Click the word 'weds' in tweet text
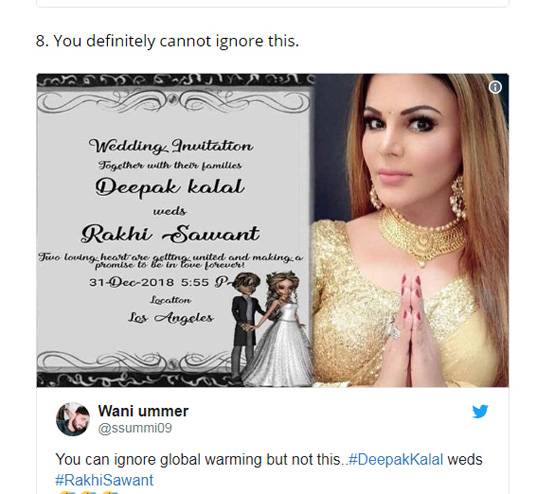The image size is (555, 494). click(x=465, y=460)
